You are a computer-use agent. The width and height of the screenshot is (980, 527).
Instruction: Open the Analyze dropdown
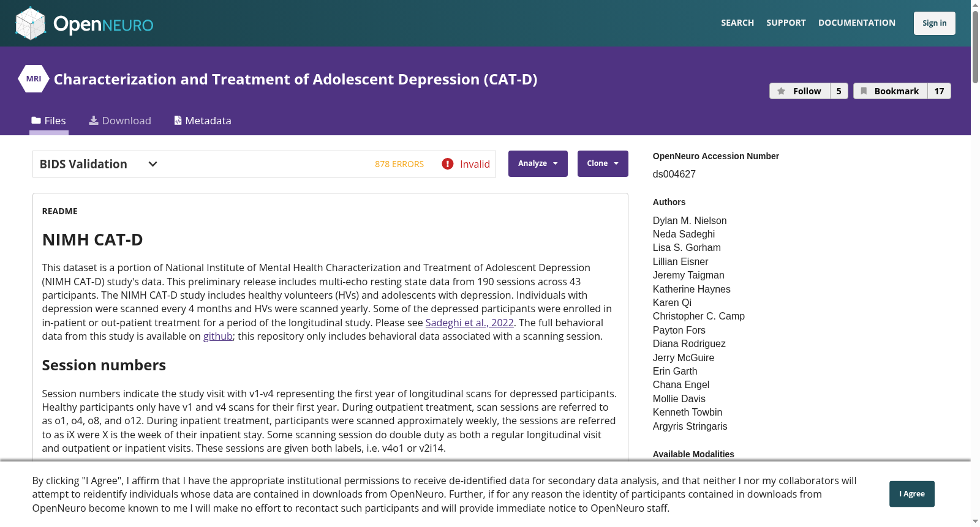[538, 163]
